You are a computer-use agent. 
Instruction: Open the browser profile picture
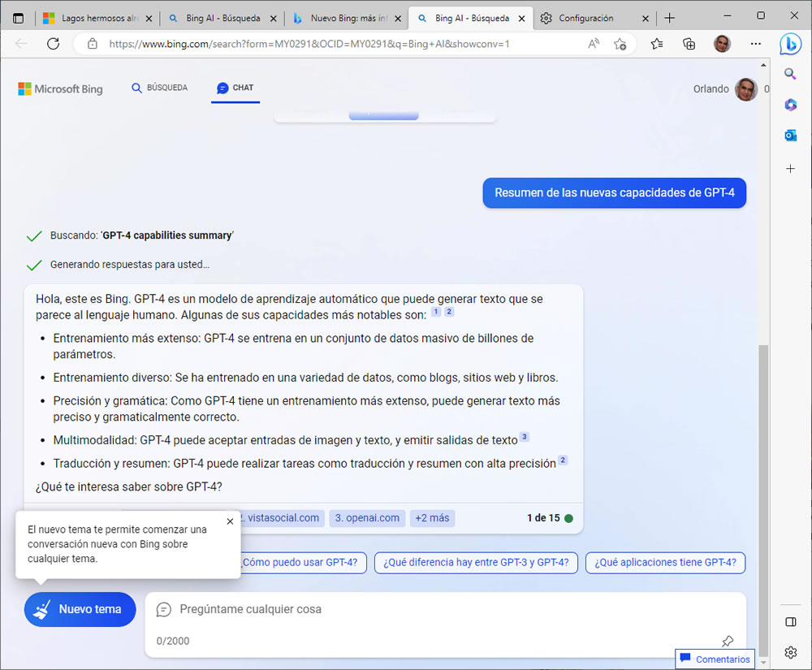[x=722, y=44]
